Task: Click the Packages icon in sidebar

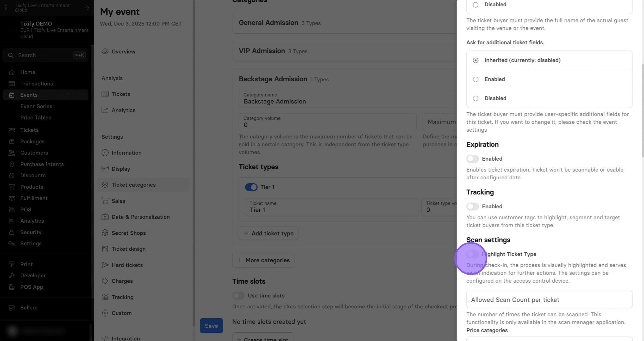Action: tap(11, 142)
